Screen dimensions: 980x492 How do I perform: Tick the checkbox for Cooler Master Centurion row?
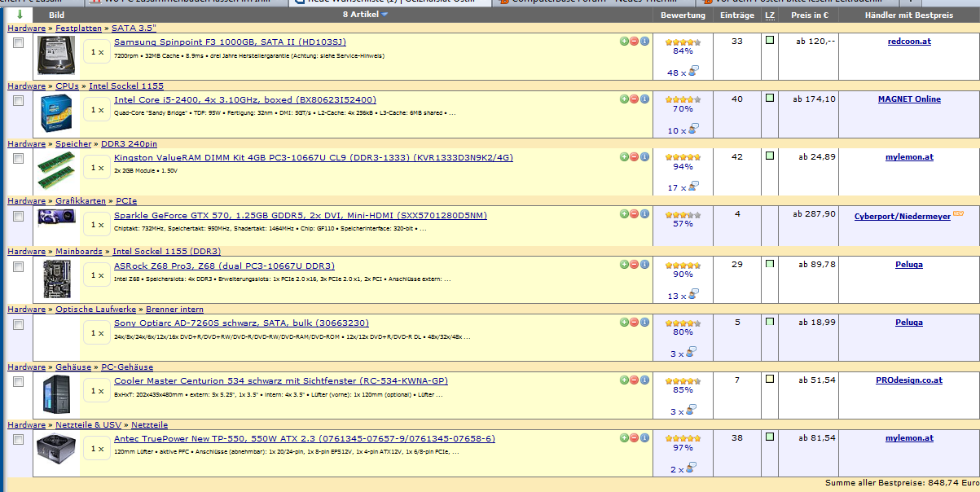tap(19, 382)
